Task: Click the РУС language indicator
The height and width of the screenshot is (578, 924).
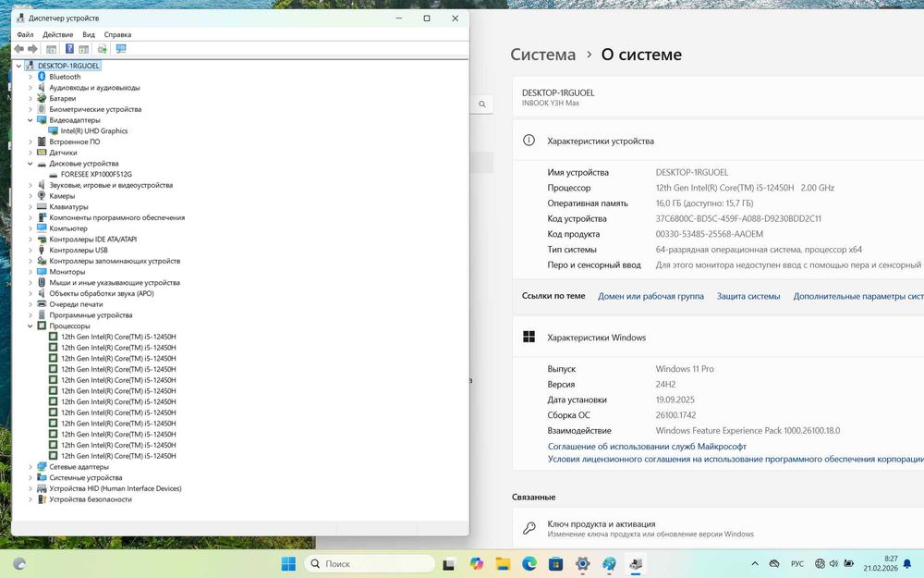Action: pos(797,564)
